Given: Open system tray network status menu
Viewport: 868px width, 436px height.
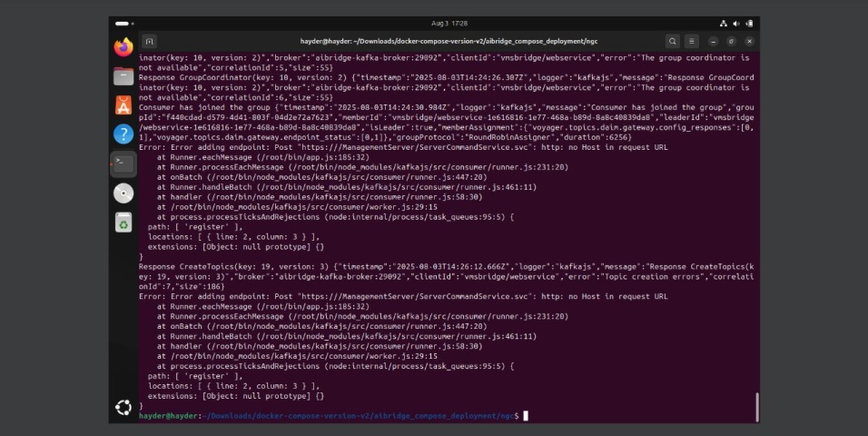Looking at the screenshot, I should pyautogui.click(x=724, y=23).
